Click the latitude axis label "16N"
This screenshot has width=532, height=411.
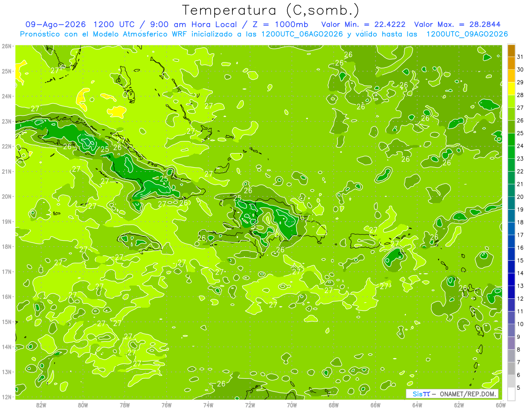(x=7, y=297)
